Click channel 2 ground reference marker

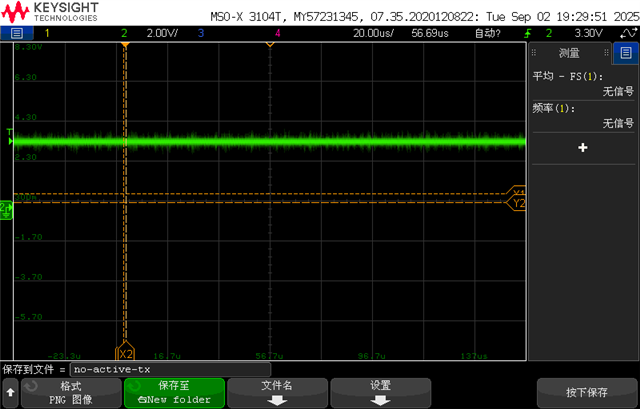(6, 210)
